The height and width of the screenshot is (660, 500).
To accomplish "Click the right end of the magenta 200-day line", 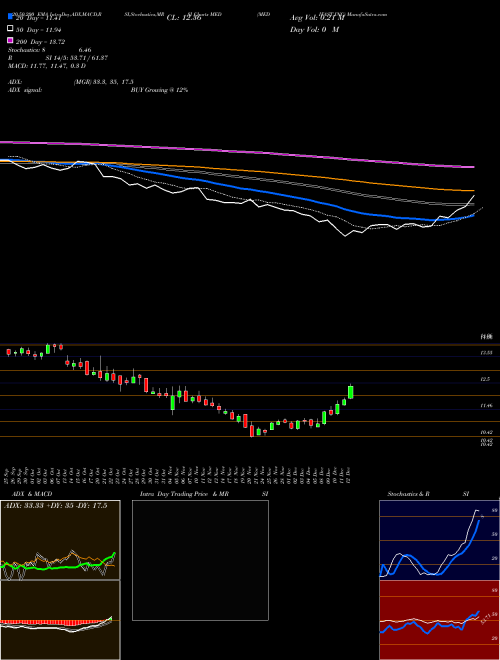I will (473, 167).
